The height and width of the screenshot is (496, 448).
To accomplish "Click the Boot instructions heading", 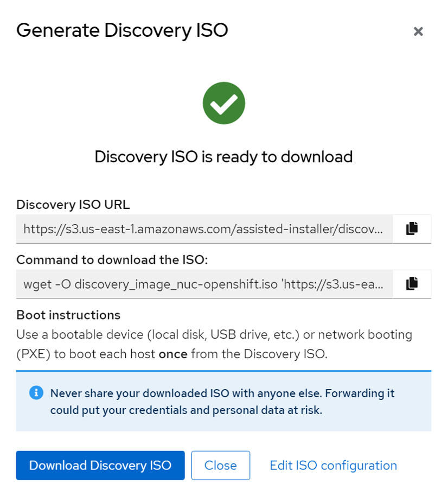I will point(68,315).
